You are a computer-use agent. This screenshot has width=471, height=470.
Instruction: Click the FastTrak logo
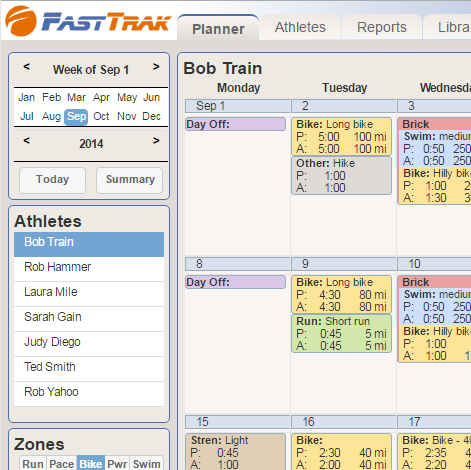click(88, 22)
